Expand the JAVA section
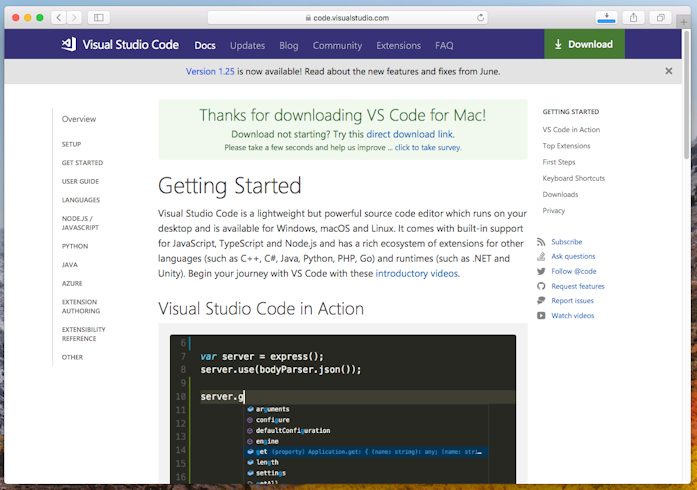Image resolution: width=697 pixels, height=490 pixels. point(69,265)
